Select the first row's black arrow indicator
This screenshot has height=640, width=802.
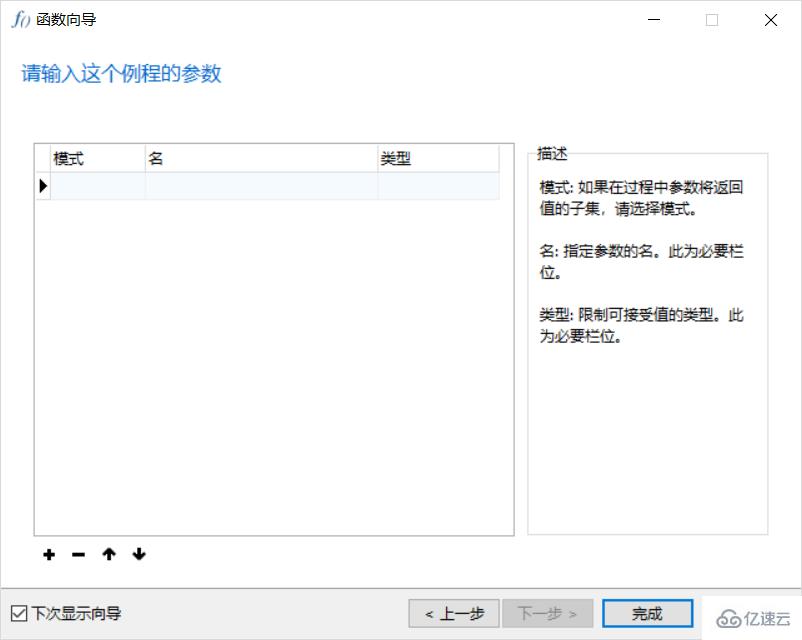43,186
